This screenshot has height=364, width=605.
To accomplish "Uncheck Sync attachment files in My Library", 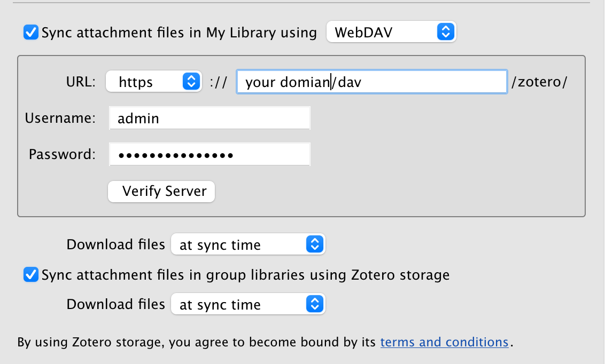I will point(31,33).
